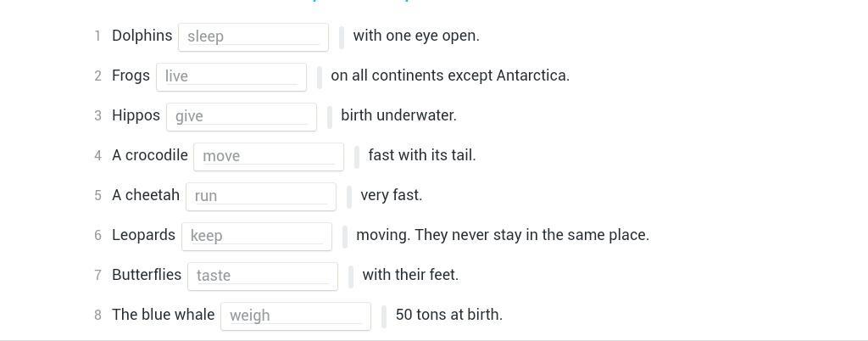Image resolution: width=868 pixels, height=341 pixels.
Task: Click the grey marker next to 'give' field
Action: tap(330, 117)
